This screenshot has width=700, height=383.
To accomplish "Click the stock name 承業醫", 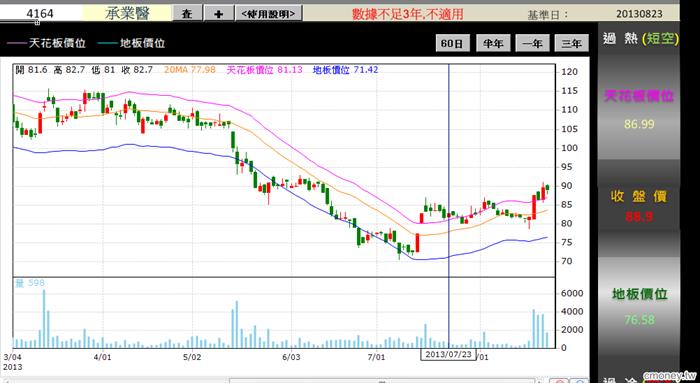I will (127, 13).
